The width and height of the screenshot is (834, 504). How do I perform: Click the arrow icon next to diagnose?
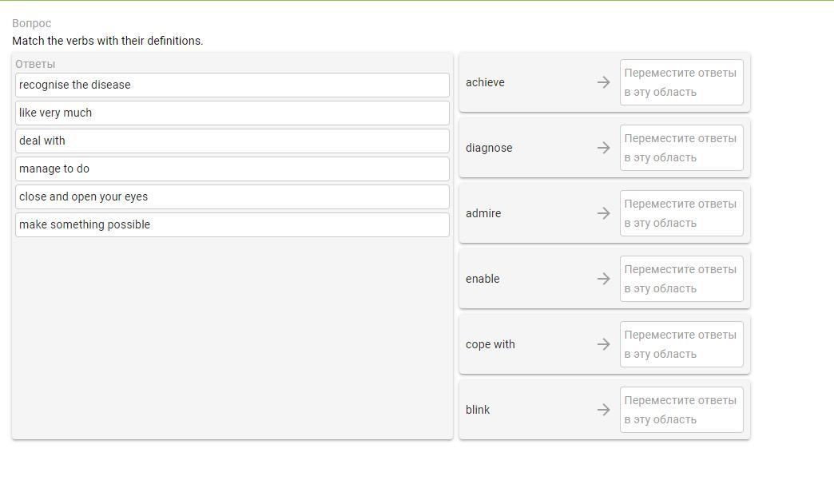click(x=604, y=148)
